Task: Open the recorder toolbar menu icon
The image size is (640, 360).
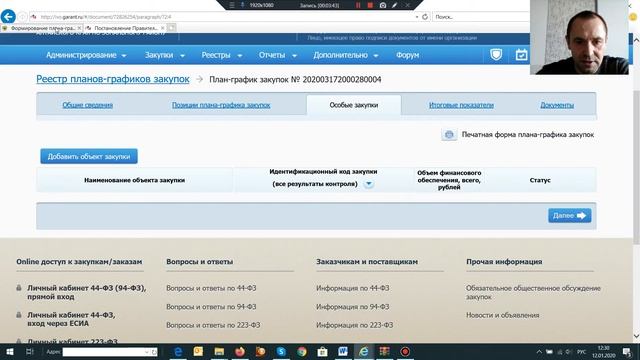Action: coord(231,5)
